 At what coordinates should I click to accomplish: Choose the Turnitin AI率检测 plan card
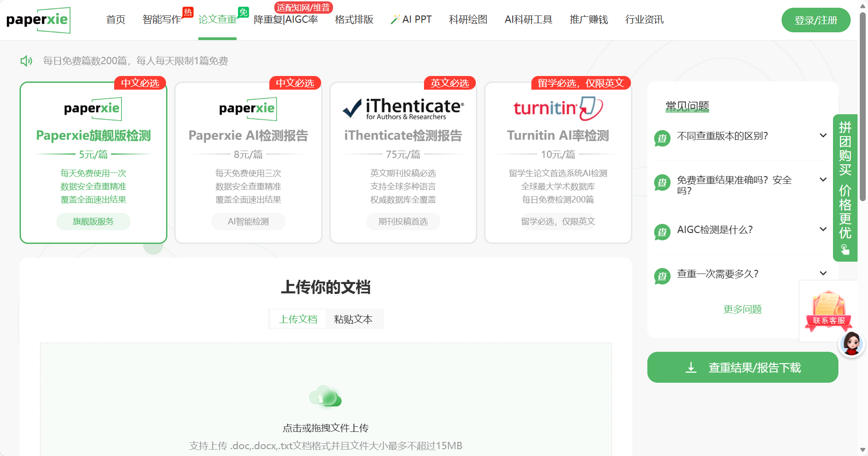tap(558, 162)
